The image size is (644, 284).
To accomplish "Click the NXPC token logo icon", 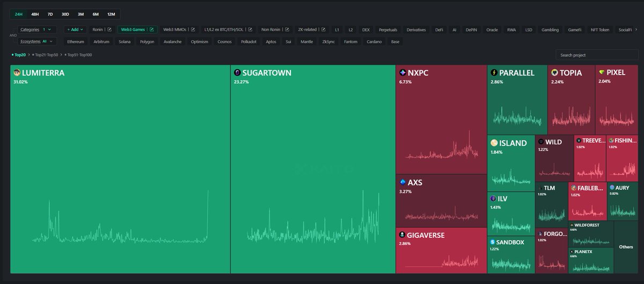I will [x=402, y=73].
